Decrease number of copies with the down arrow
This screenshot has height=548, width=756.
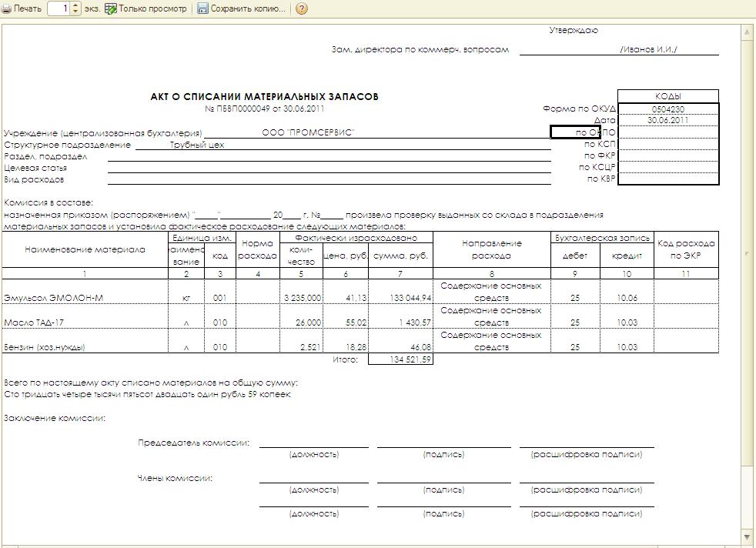coord(75,12)
